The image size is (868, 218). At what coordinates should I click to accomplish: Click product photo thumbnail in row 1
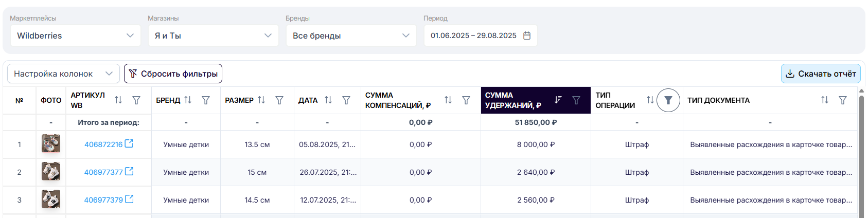(x=51, y=143)
